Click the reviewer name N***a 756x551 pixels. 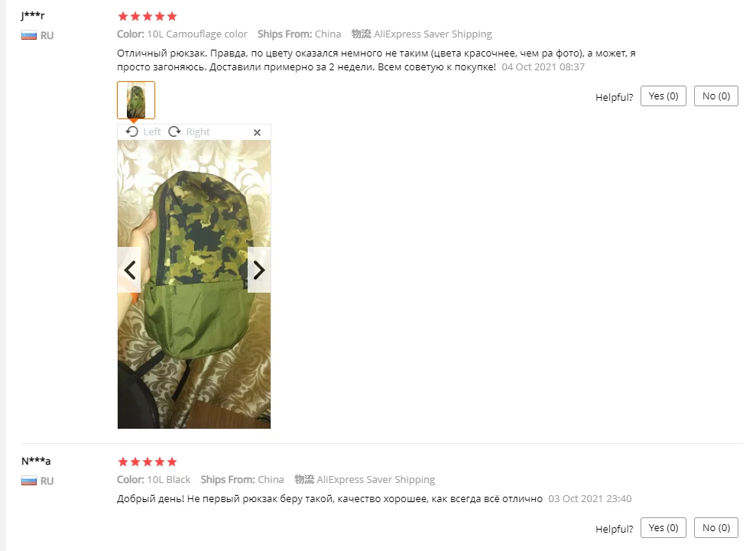[x=36, y=461]
